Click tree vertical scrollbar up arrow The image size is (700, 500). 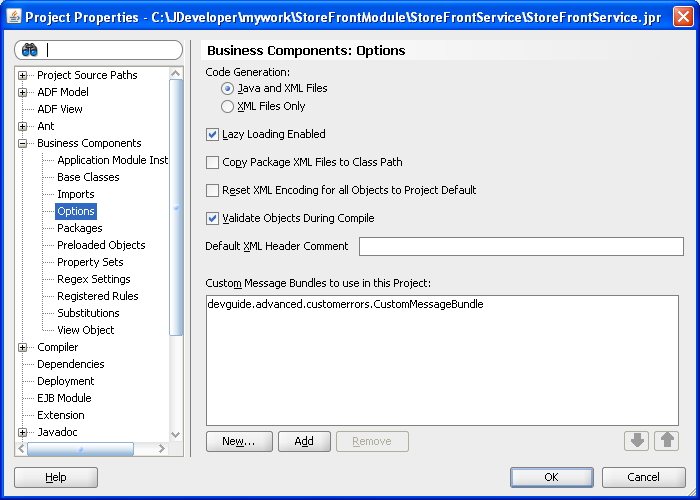(176, 73)
